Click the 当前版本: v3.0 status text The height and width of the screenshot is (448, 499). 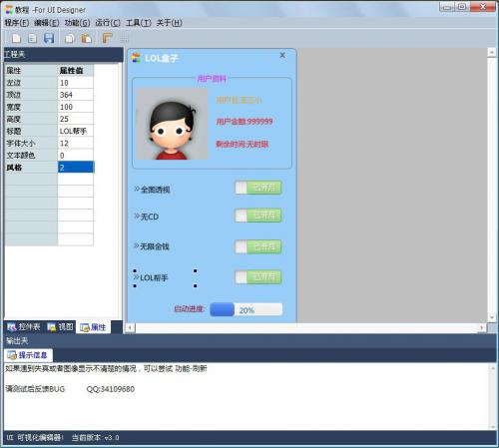(96, 438)
